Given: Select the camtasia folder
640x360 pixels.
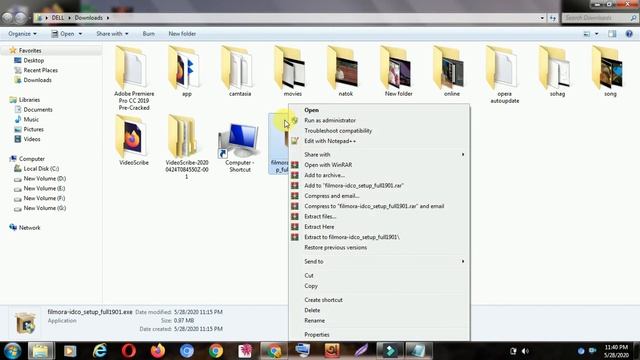Looking at the screenshot, I should (x=240, y=72).
